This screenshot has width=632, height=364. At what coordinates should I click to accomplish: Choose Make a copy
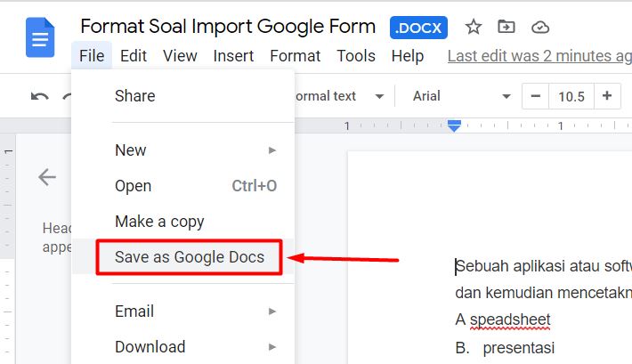(183, 222)
